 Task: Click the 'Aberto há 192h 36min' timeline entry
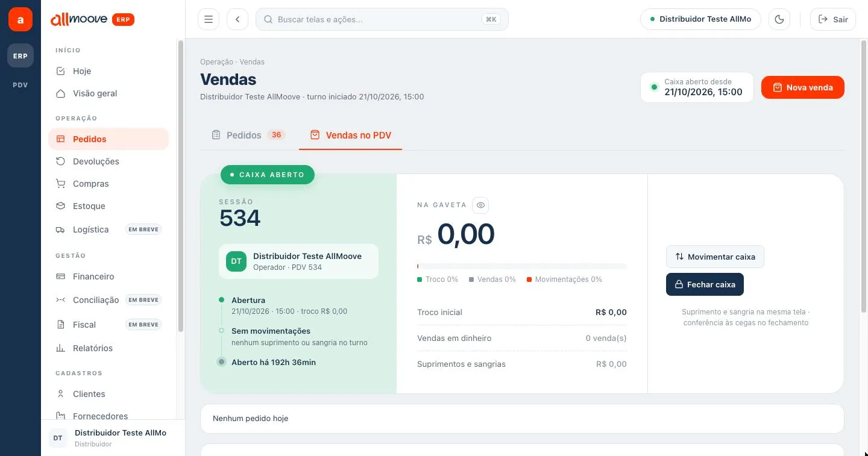(274, 362)
